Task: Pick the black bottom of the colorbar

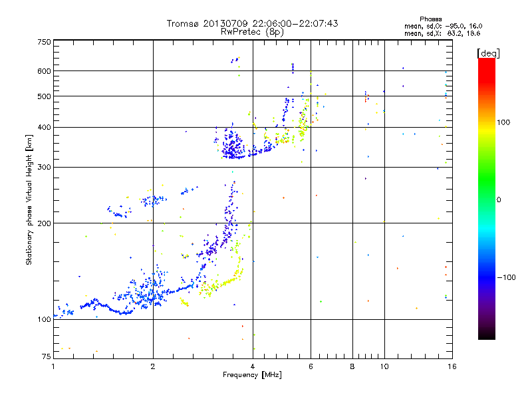Action: coord(487,334)
